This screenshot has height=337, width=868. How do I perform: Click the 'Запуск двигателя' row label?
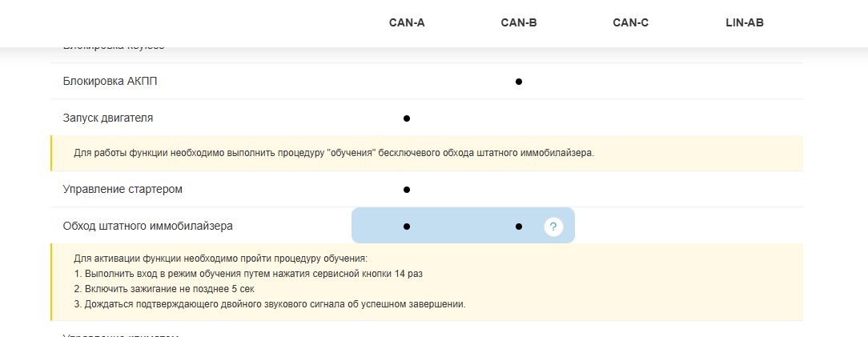[x=108, y=118]
